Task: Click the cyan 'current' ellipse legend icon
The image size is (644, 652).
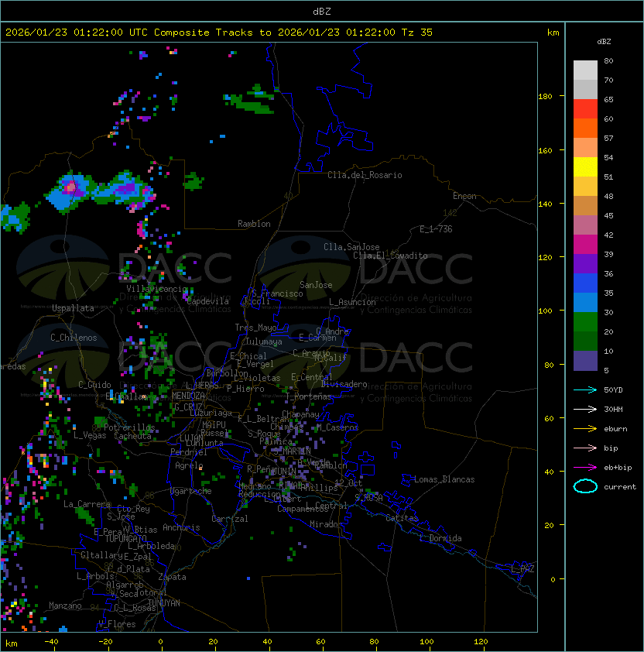Action: pos(585,486)
